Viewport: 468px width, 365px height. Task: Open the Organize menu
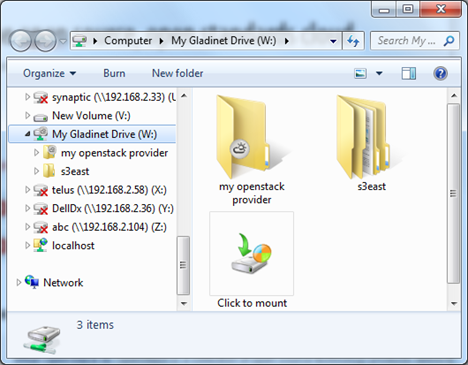pos(49,73)
